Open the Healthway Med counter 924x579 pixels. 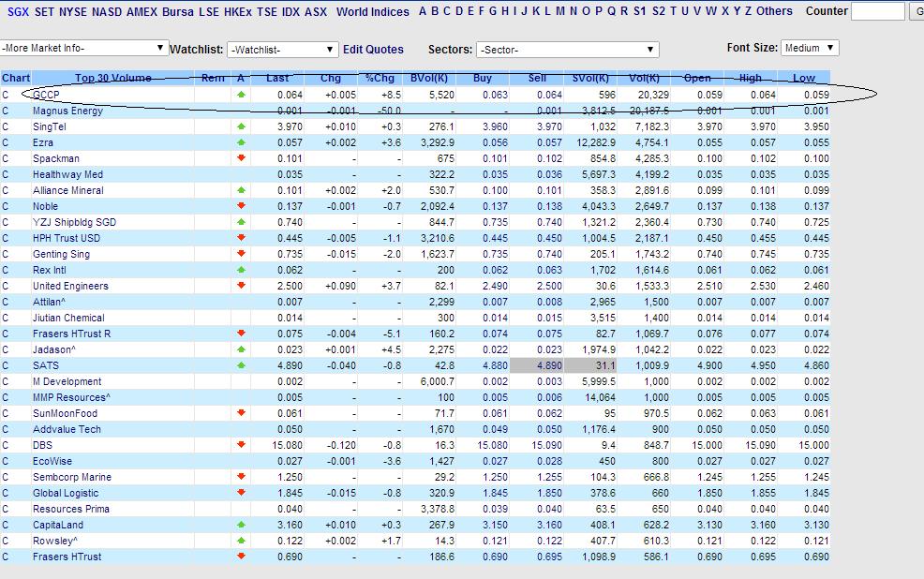pyautogui.click(x=67, y=174)
